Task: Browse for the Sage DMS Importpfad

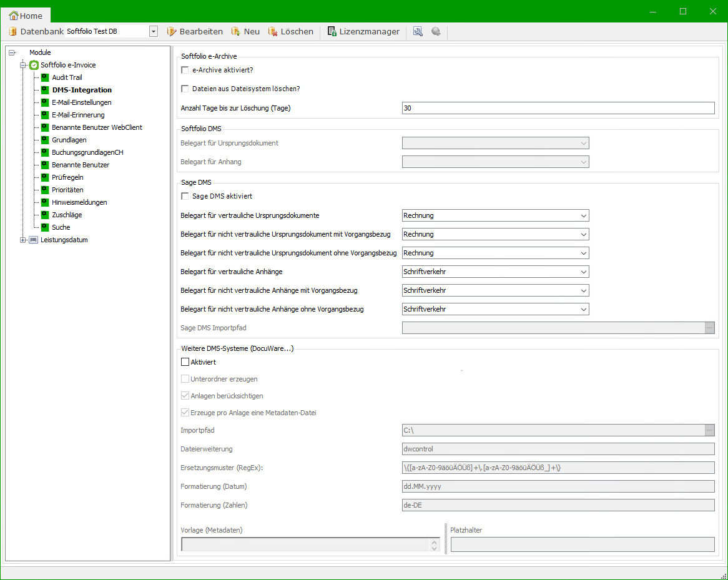Action: [x=709, y=328]
